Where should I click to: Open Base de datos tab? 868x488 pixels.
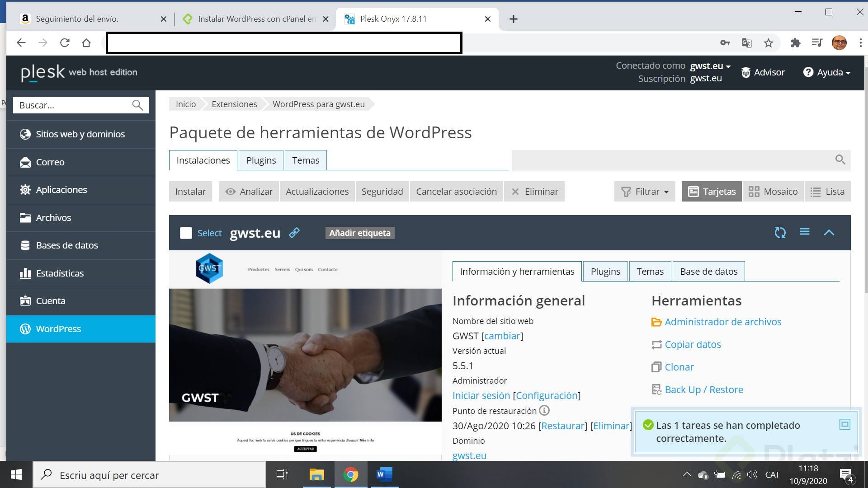point(708,272)
